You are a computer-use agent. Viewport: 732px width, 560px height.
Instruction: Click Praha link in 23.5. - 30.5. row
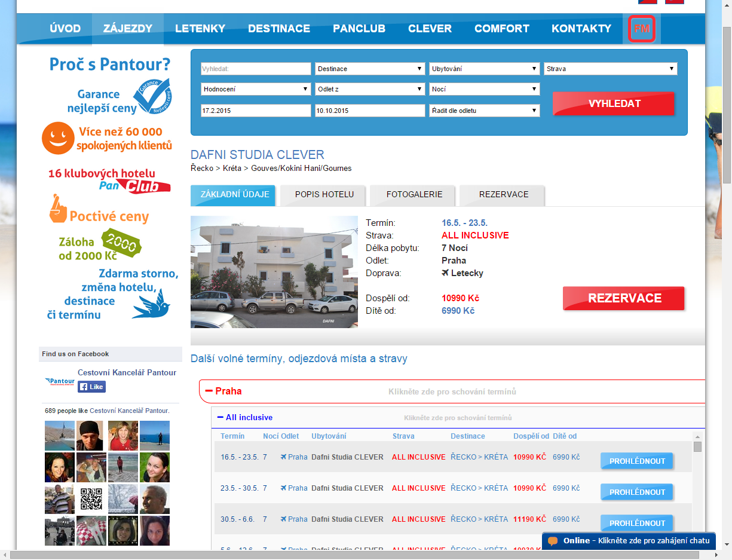tap(298, 488)
